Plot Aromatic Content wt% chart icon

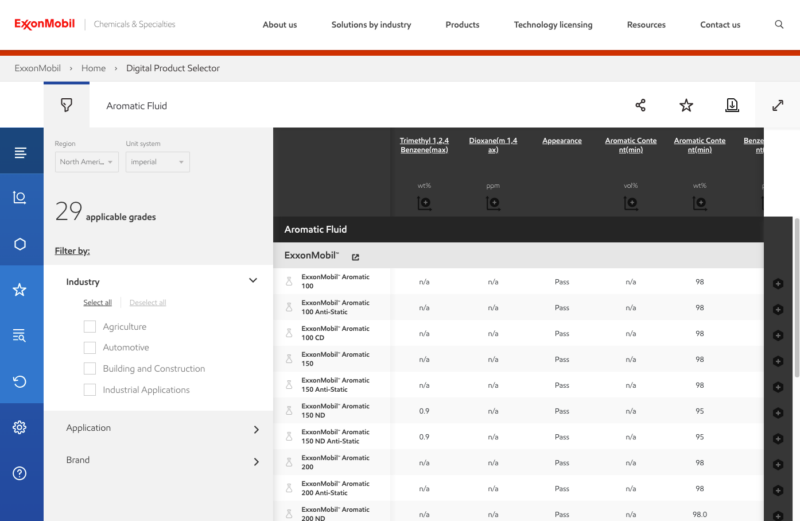699,203
